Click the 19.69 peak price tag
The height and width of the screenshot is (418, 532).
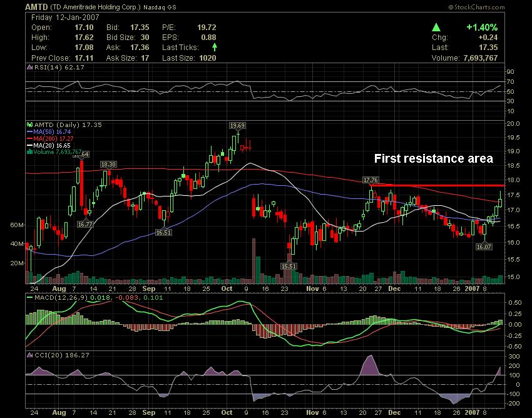pos(237,126)
